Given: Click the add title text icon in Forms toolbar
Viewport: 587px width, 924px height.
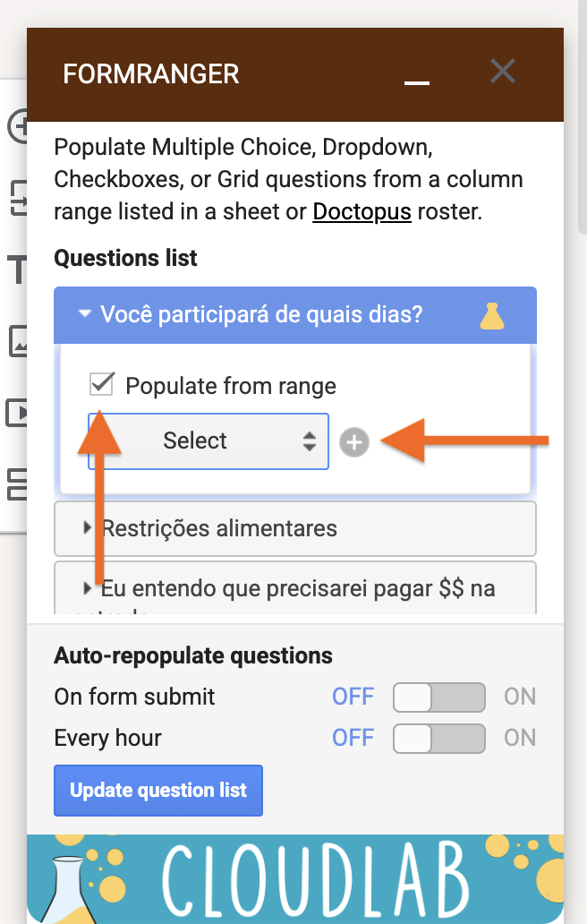Looking at the screenshot, I should click(x=18, y=269).
